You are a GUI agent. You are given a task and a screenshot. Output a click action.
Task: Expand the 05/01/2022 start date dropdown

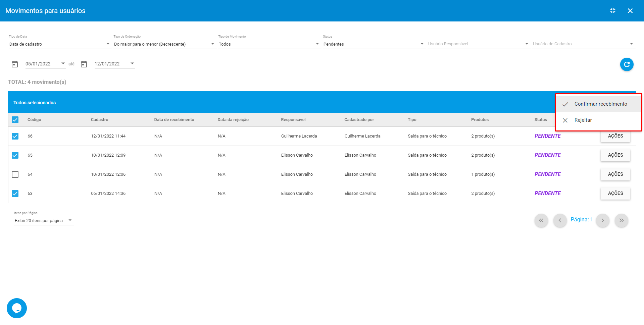pyautogui.click(x=46, y=64)
